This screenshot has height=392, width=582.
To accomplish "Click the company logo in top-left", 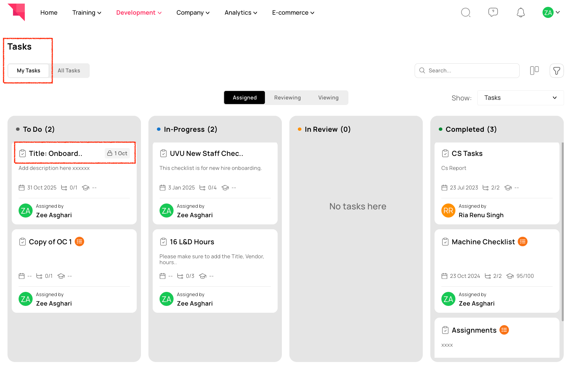I will click(x=16, y=12).
